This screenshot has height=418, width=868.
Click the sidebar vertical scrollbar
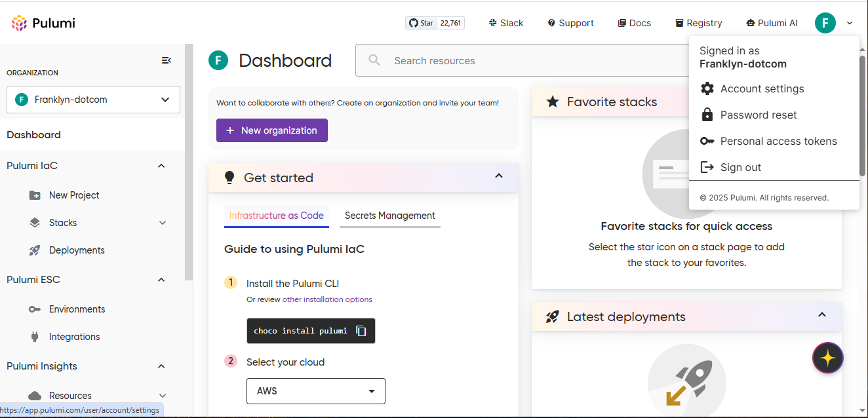coord(189,162)
